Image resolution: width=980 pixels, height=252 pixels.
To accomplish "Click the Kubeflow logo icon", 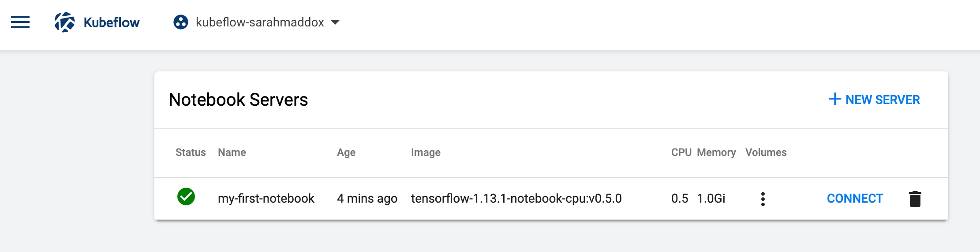I will point(64,22).
